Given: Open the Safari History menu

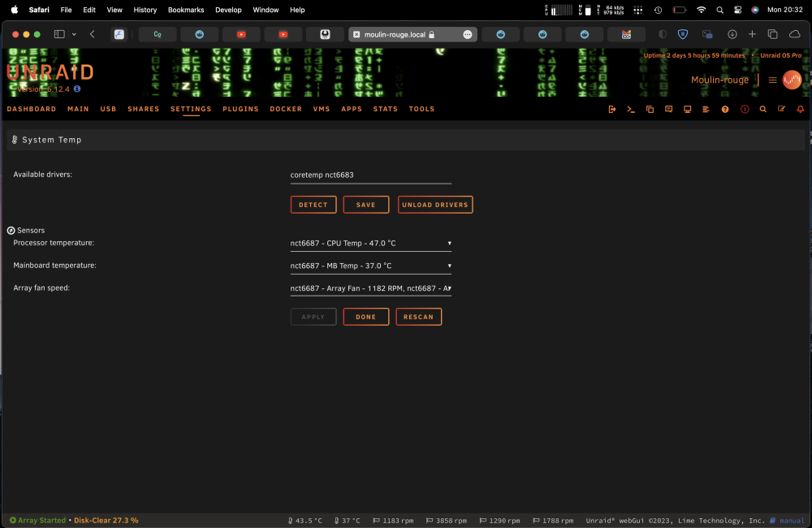Looking at the screenshot, I should (x=145, y=10).
